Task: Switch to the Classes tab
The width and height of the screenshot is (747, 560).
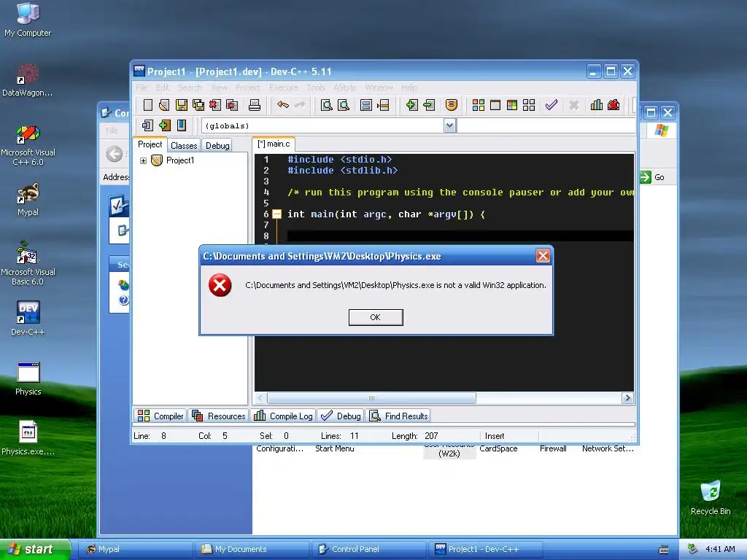Action: click(x=184, y=146)
